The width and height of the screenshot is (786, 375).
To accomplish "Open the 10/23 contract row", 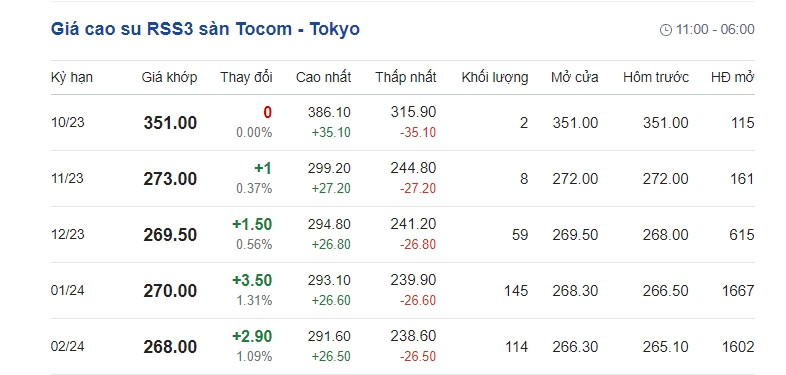I will click(403, 123).
